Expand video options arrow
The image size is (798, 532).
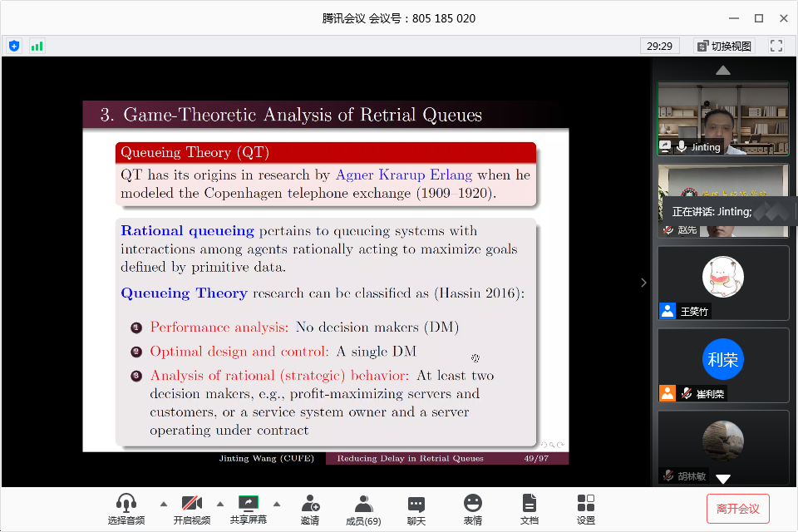pyautogui.click(x=219, y=504)
